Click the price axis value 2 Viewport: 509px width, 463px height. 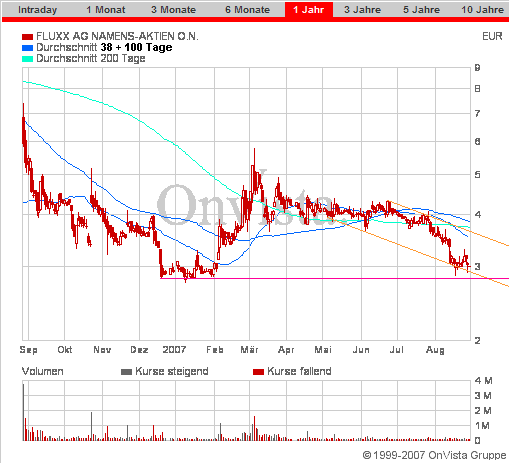pos(477,340)
